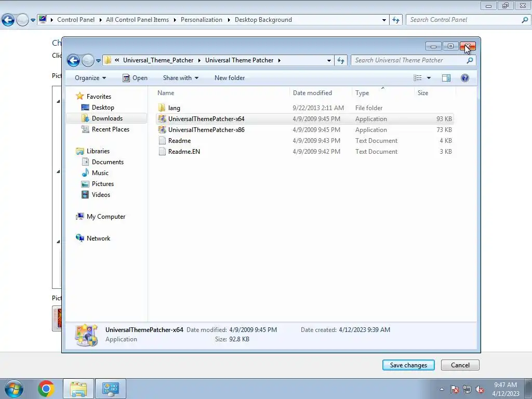Click Save changes in Desktop Background window

[x=408, y=365]
